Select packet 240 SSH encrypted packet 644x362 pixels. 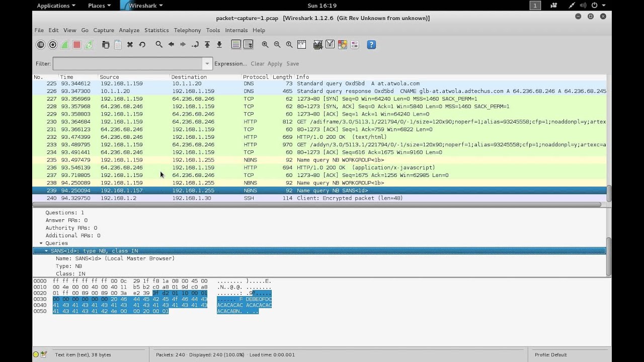[319, 198]
